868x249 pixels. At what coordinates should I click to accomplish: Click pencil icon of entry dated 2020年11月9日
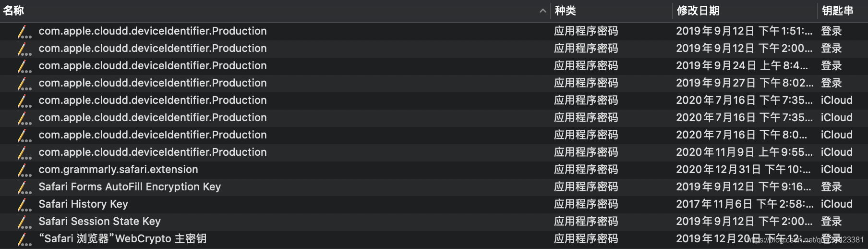(24, 152)
